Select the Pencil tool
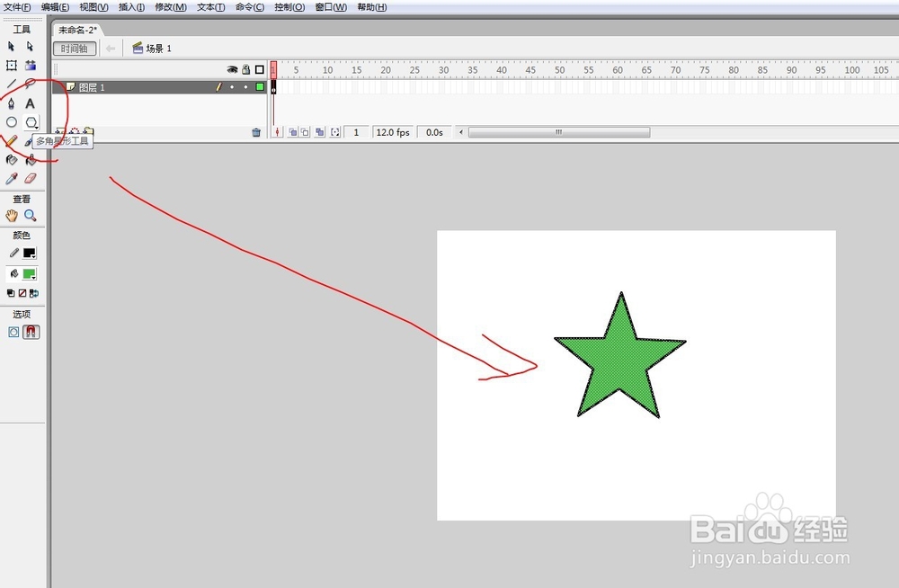The width and height of the screenshot is (899, 588). point(11,140)
